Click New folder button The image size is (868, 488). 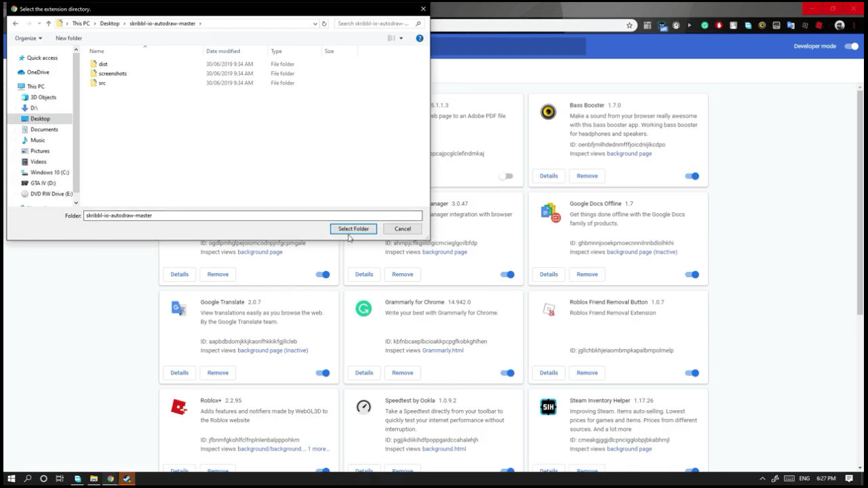pos(68,38)
